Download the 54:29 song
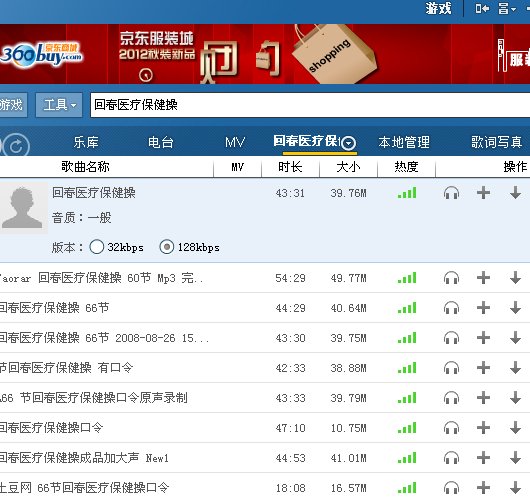This screenshot has height=502, width=530. tap(515, 278)
